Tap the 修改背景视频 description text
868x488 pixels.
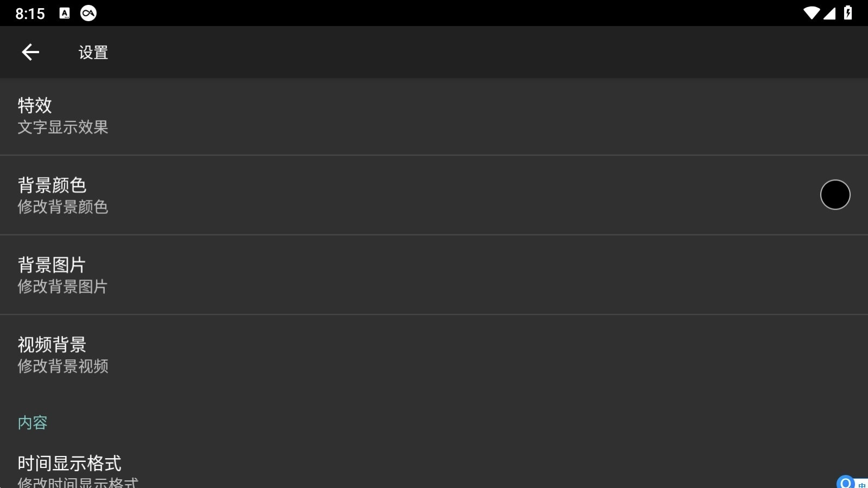pos(63,366)
